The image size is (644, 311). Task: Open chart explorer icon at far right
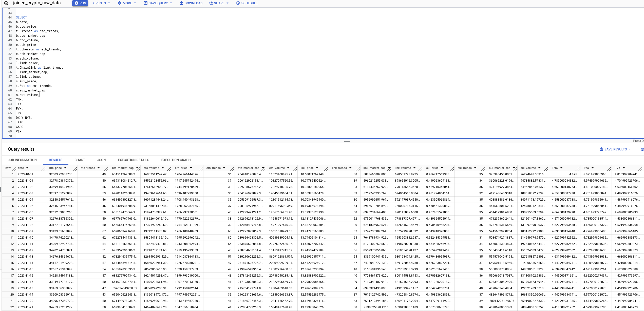pyautogui.click(x=642, y=149)
